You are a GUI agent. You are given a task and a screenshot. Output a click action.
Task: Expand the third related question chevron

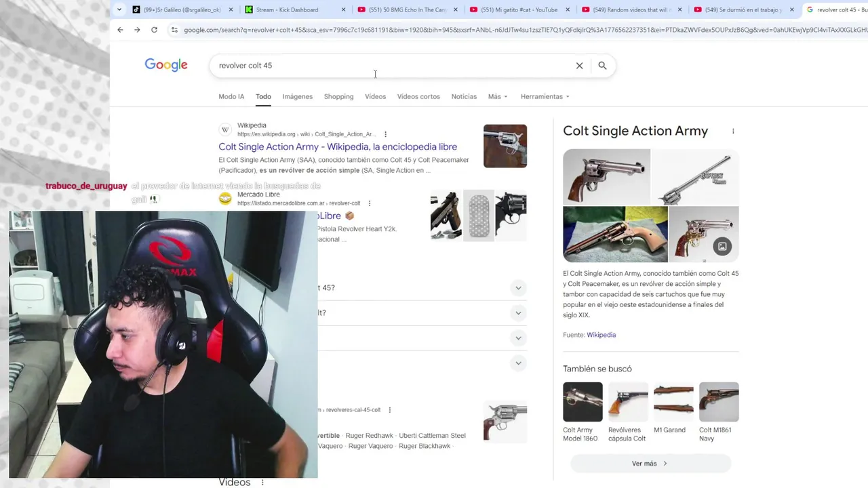pyautogui.click(x=518, y=338)
